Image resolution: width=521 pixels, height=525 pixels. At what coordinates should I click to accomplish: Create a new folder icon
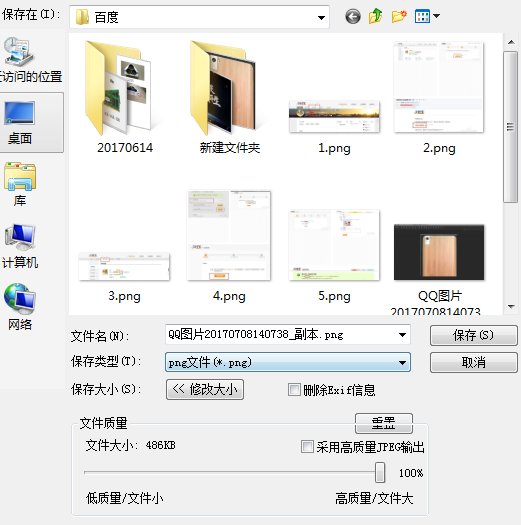[399, 16]
